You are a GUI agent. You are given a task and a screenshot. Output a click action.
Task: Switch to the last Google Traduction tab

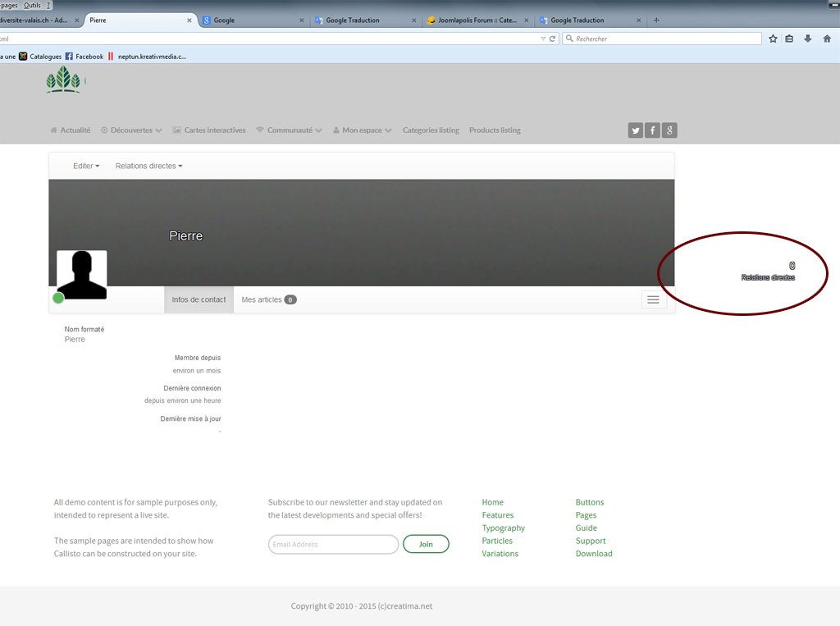(x=591, y=21)
